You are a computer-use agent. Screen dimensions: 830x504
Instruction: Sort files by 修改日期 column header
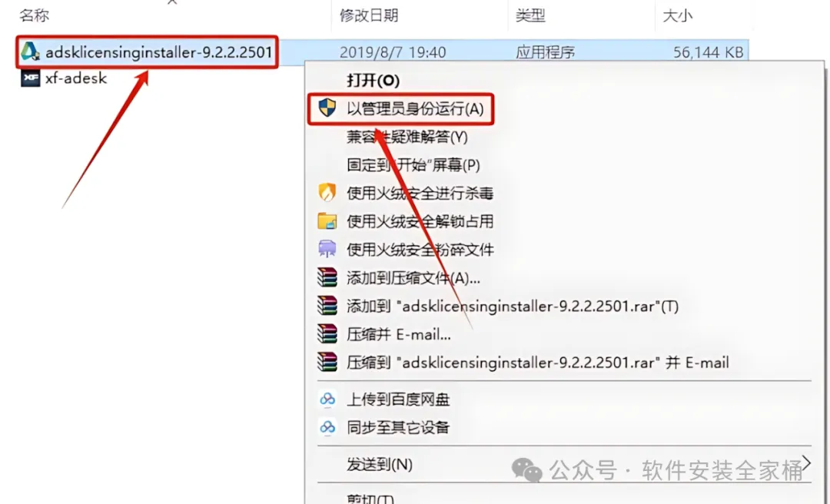tap(369, 15)
